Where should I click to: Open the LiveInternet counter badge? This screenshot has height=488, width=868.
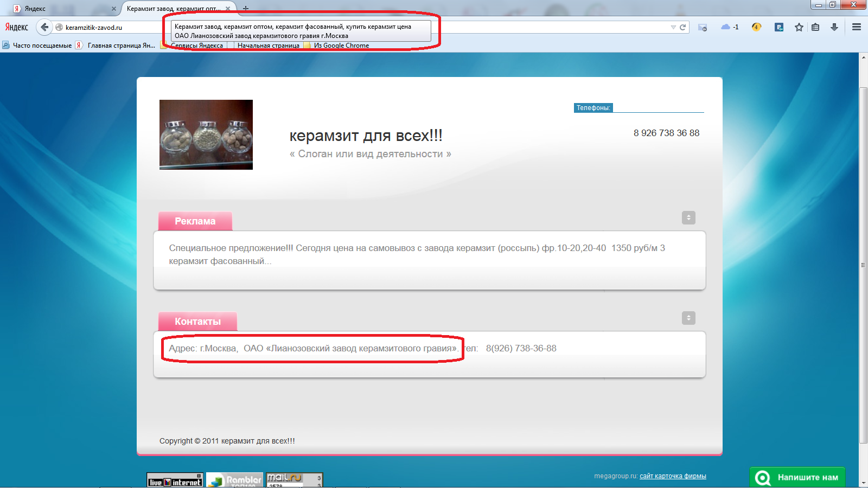pyautogui.click(x=175, y=480)
